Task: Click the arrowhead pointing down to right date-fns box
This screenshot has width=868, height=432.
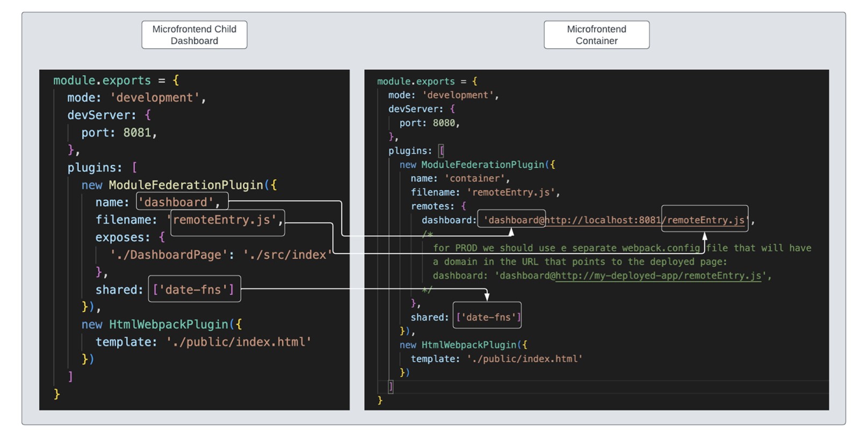Action: (x=487, y=297)
